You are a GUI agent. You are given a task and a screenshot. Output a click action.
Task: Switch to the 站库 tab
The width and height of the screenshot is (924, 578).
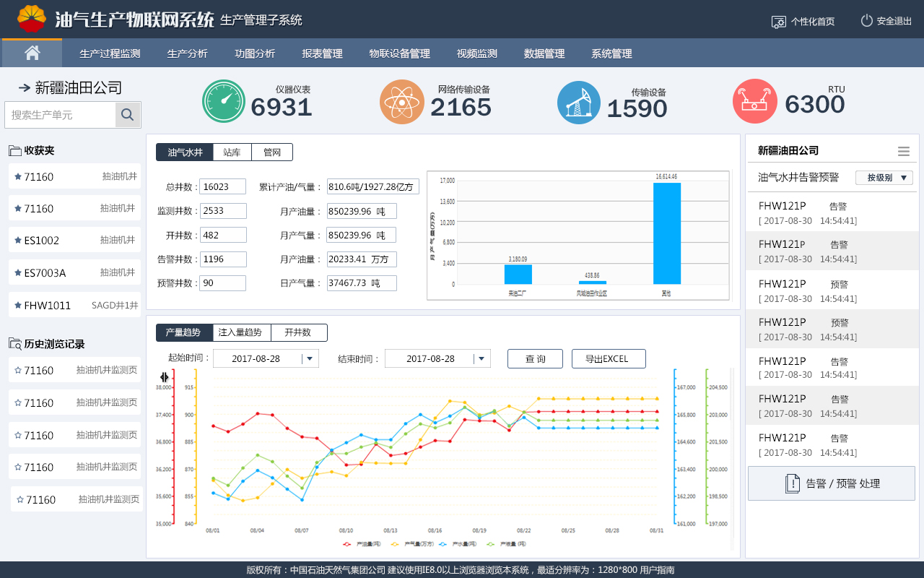click(x=232, y=152)
